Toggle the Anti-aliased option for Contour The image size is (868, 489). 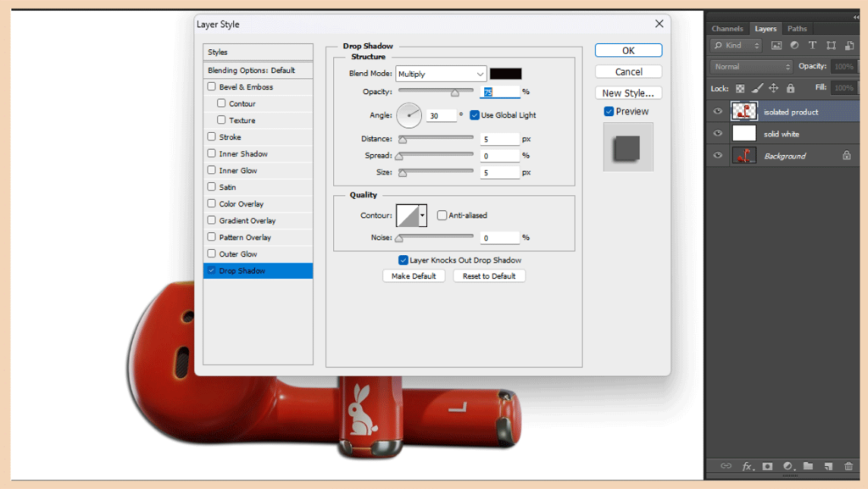click(442, 215)
